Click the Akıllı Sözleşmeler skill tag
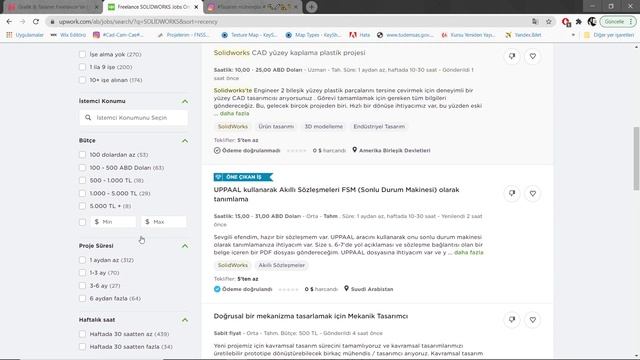Screen dimensions: 640x360 pyautogui.click(x=282, y=265)
